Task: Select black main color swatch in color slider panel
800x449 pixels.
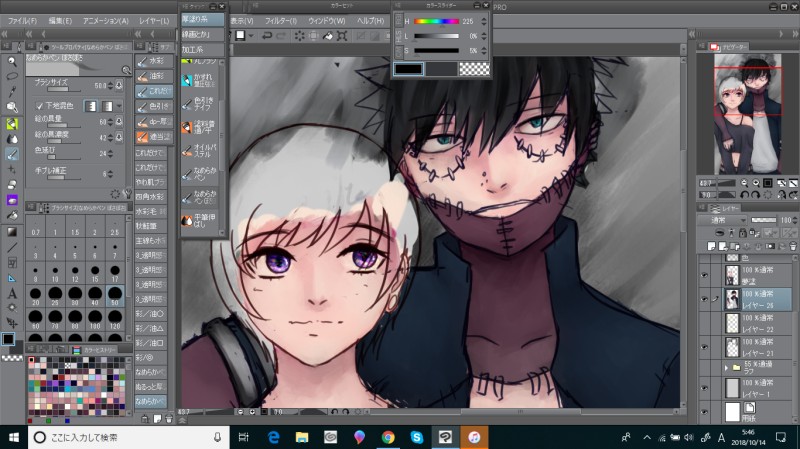Action: click(408, 69)
